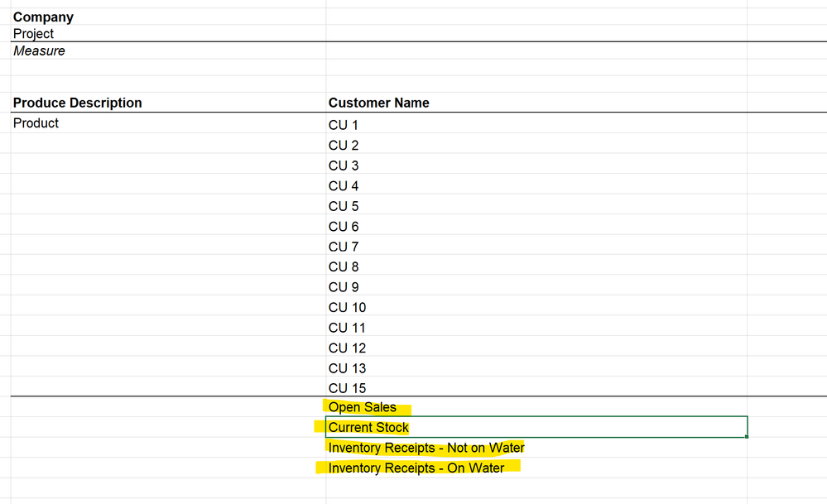Select the CU 2 cell
Screen dimensions: 827x504
(536, 145)
